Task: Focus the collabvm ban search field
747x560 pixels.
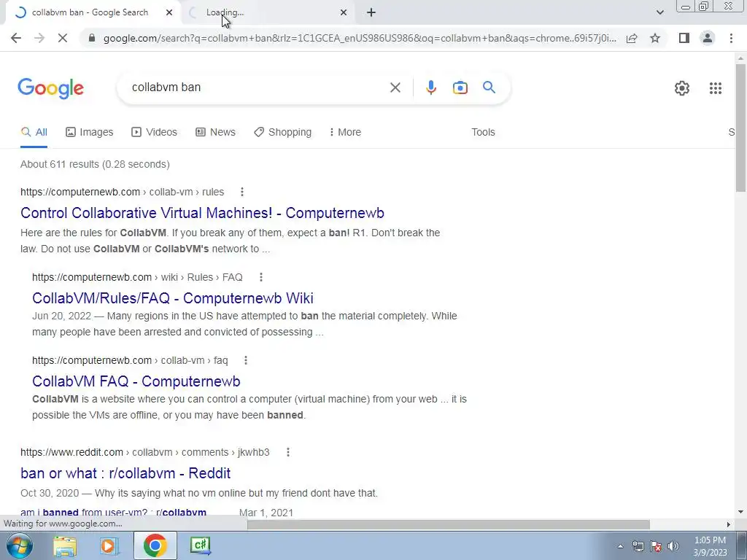Action: pos(258,87)
